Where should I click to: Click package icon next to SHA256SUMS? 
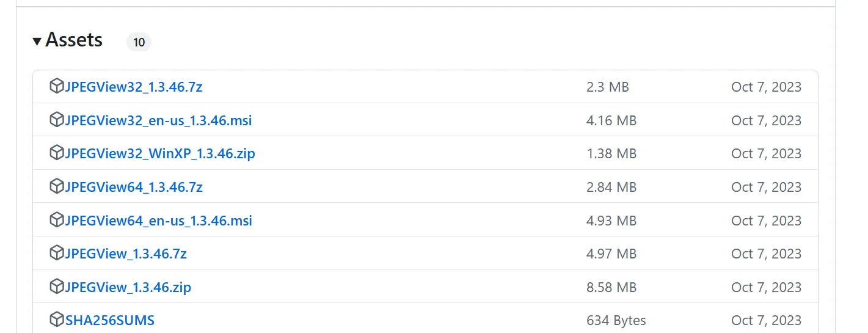pos(57,320)
